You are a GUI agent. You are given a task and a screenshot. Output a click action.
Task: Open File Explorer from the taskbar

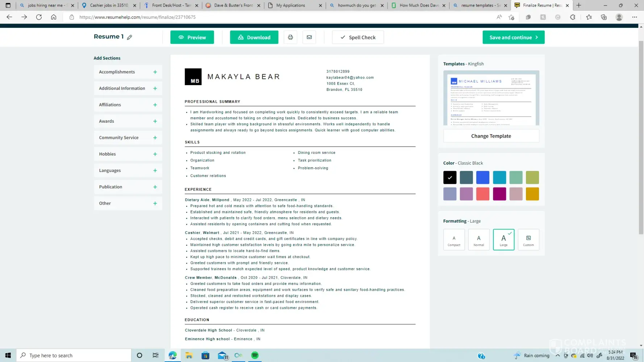(x=189, y=355)
